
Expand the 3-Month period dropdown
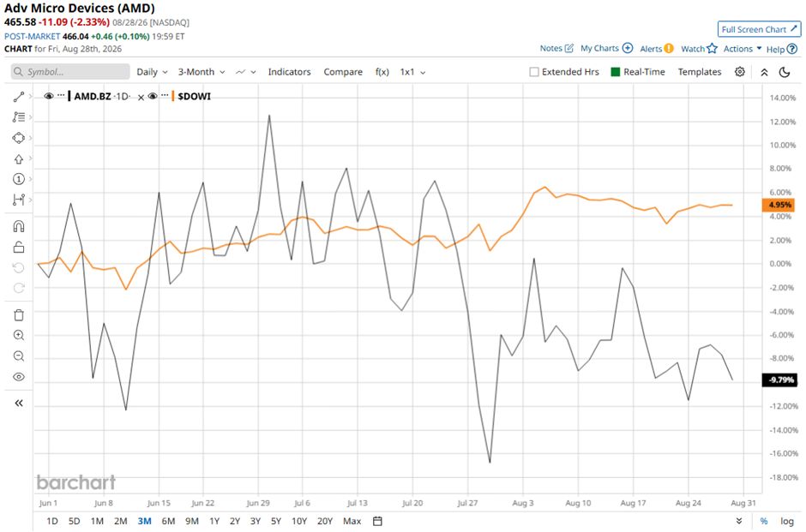pos(201,72)
